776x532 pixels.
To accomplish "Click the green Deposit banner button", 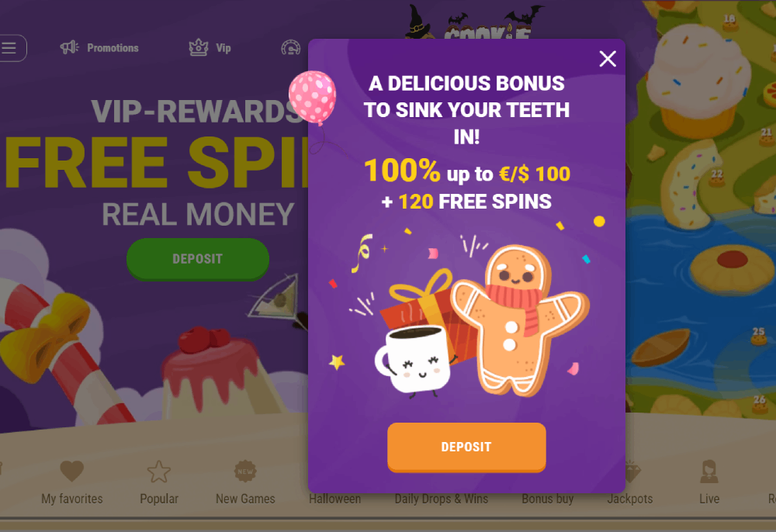I will point(197,259).
